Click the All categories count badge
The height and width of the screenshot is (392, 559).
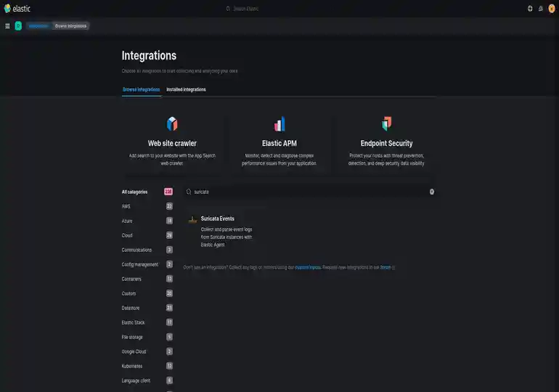168,192
